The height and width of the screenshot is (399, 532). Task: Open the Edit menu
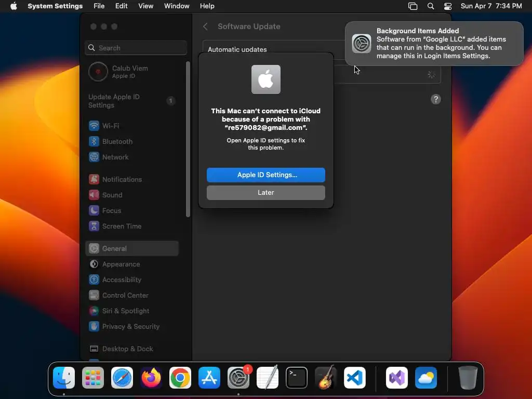122,6
